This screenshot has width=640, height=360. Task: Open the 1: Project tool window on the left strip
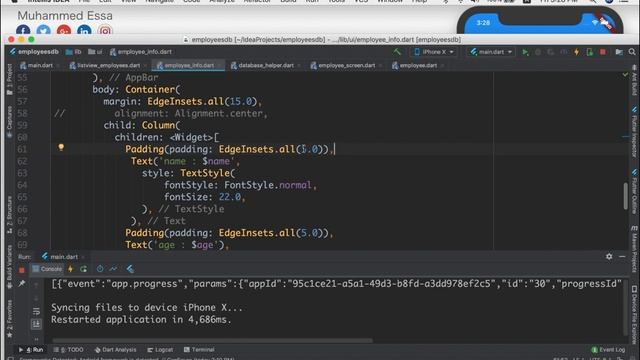tap(9, 80)
